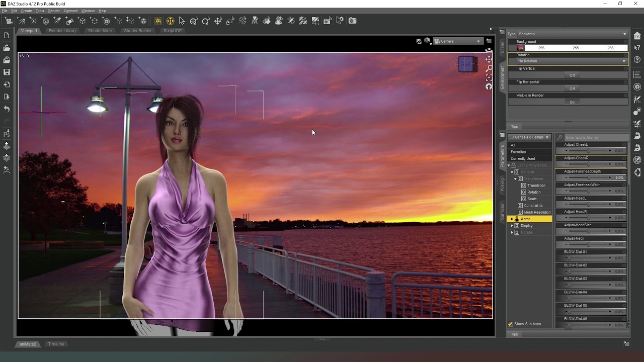Open a new scene from left sidebar
Viewport: 644px width, 362px height.
7,36
